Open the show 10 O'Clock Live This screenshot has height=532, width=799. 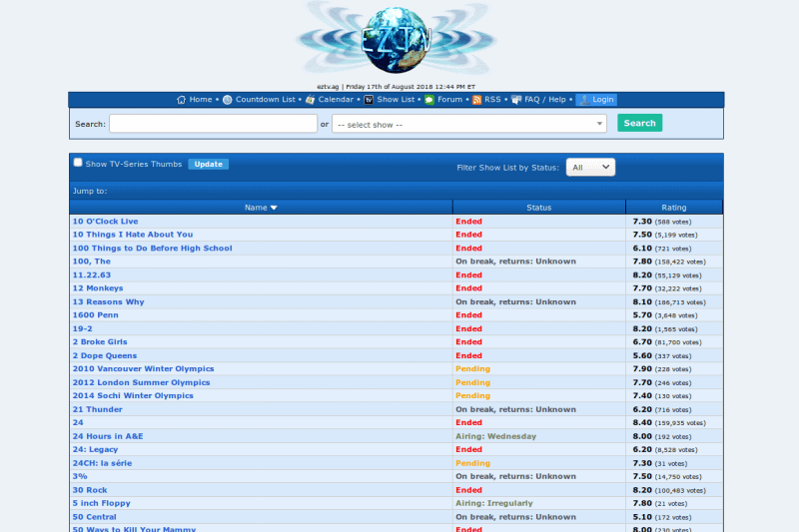pos(105,222)
